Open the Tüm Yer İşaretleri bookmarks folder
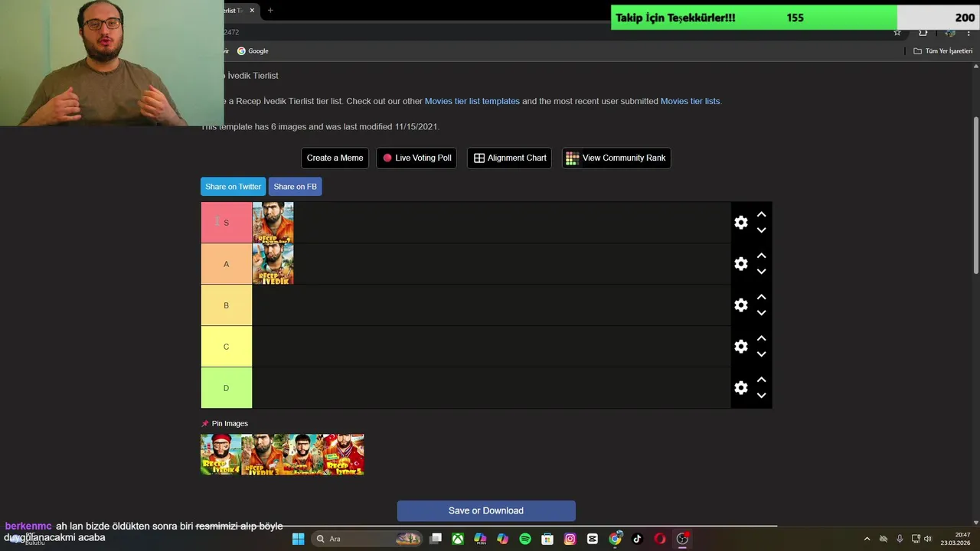Image resolution: width=980 pixels, height=551 pixels. (x=943, y=51)
